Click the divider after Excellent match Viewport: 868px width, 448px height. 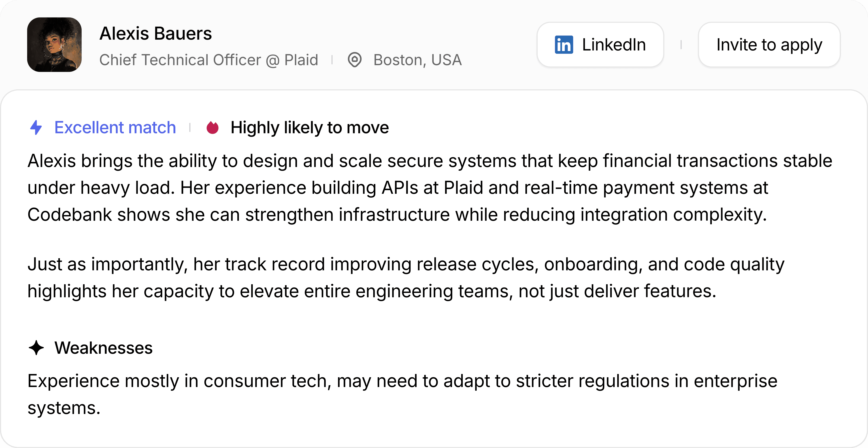(190, 127)
